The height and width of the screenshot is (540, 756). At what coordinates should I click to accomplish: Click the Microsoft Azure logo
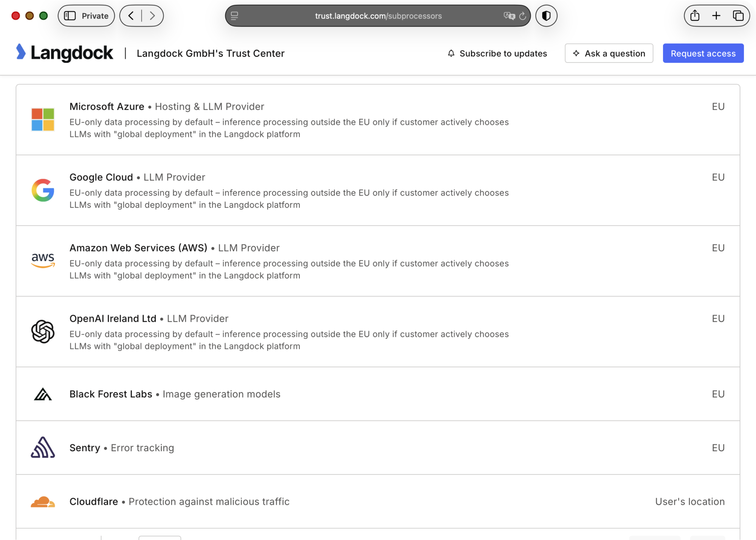[x=43, y=119]
